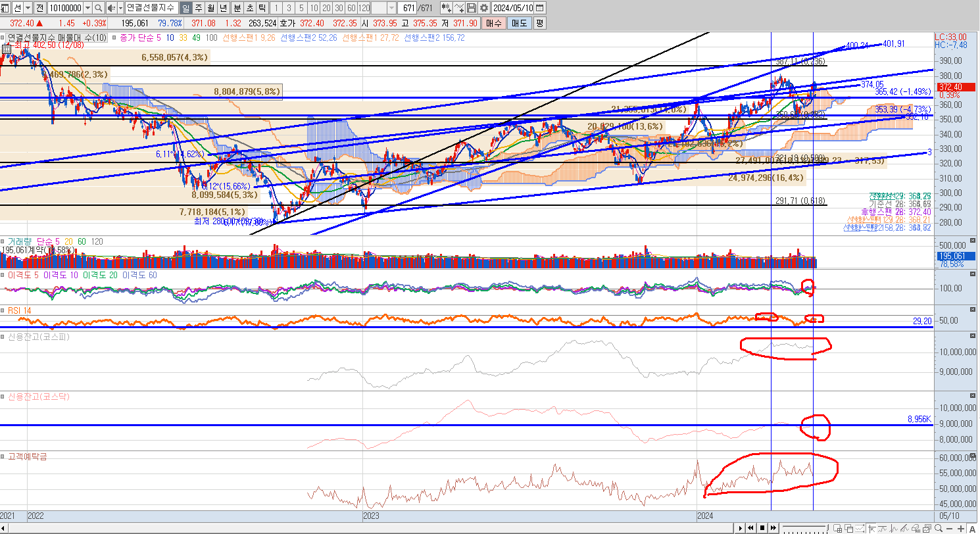980x534 pixels.
Task: Click the search magnifier next to code 10100000
Action: click(x=99, y=8)
